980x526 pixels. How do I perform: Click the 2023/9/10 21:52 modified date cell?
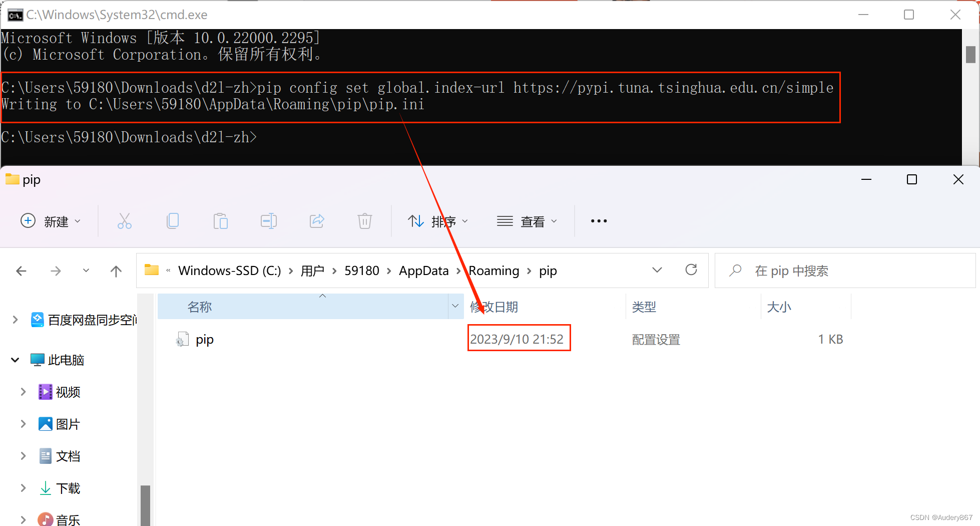tap(517, 339)
